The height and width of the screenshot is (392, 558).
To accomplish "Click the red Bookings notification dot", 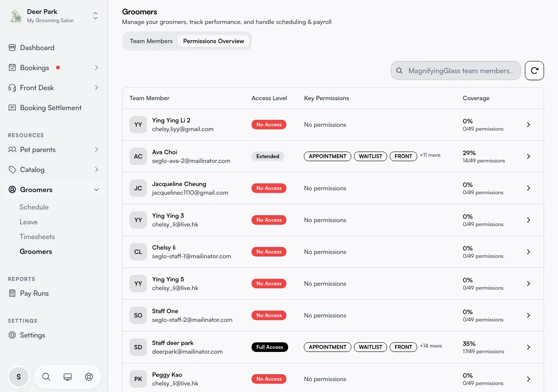I will coord(58,68).
